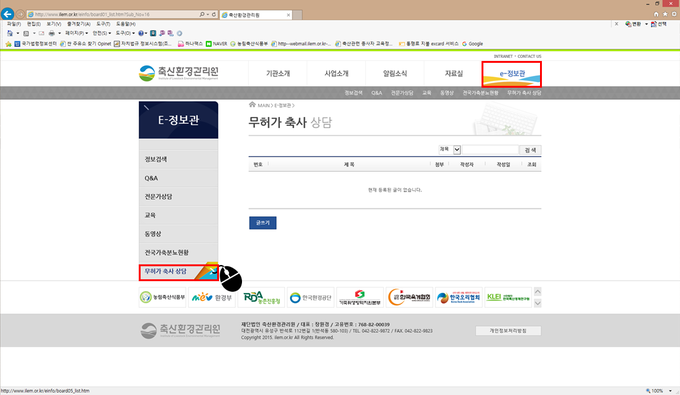Close the 축산환경관리원 browser tab
This screenshot has height=395, width=680.
tap(288, 15)
